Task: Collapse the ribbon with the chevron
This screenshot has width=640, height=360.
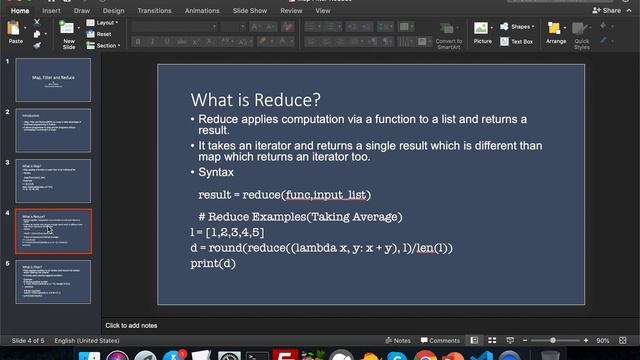Action: click(x=629, y=11)
